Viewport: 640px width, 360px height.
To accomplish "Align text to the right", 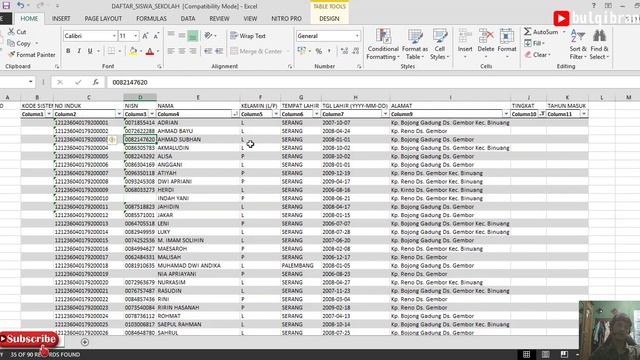I will (193, 51).
